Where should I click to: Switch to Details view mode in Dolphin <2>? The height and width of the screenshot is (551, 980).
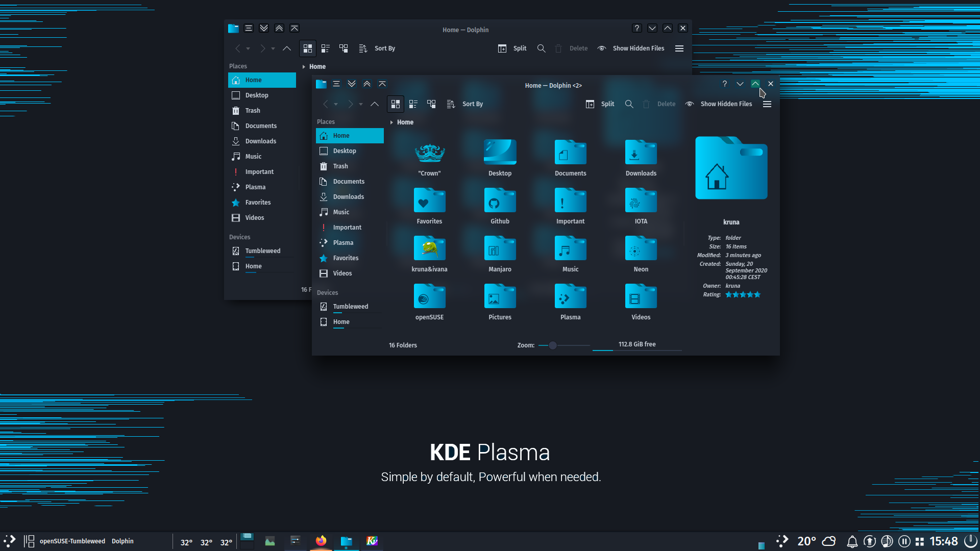tap(431, 104)
